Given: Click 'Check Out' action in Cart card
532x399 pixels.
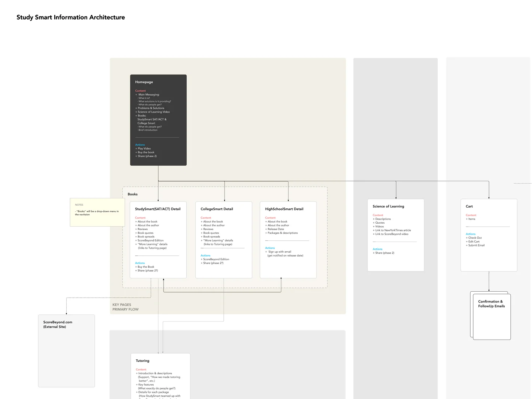Looking at the screenshot, I should tap(475, 238).
